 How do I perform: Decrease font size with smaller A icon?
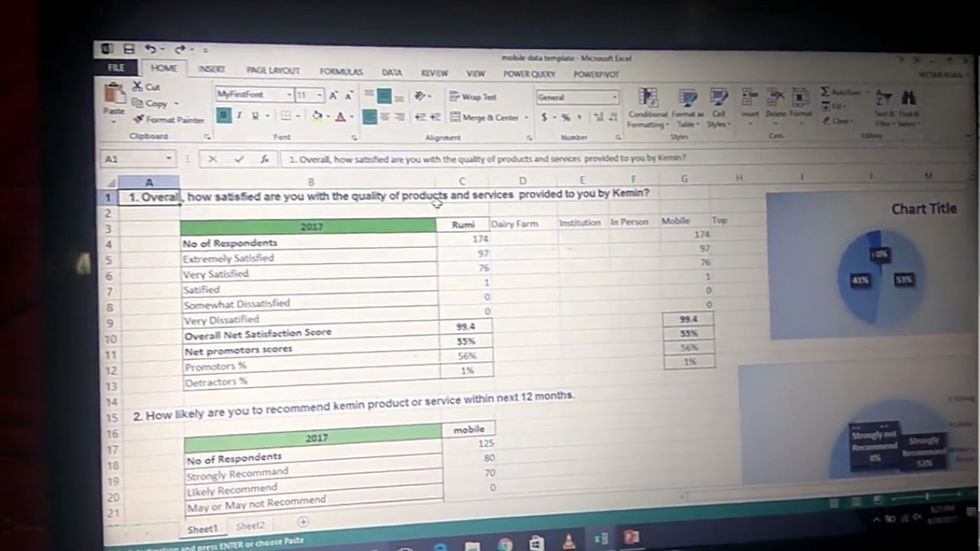348,96
